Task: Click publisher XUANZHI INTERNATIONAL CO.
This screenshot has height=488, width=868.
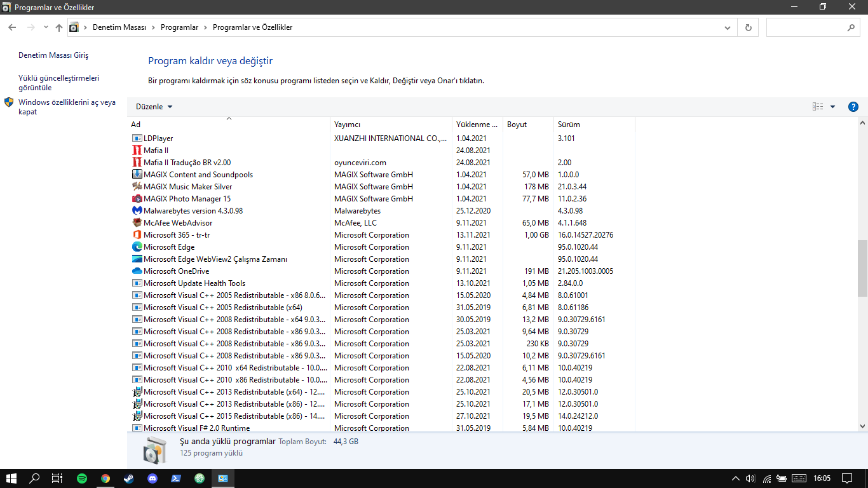Action: [x=390, y=138]
